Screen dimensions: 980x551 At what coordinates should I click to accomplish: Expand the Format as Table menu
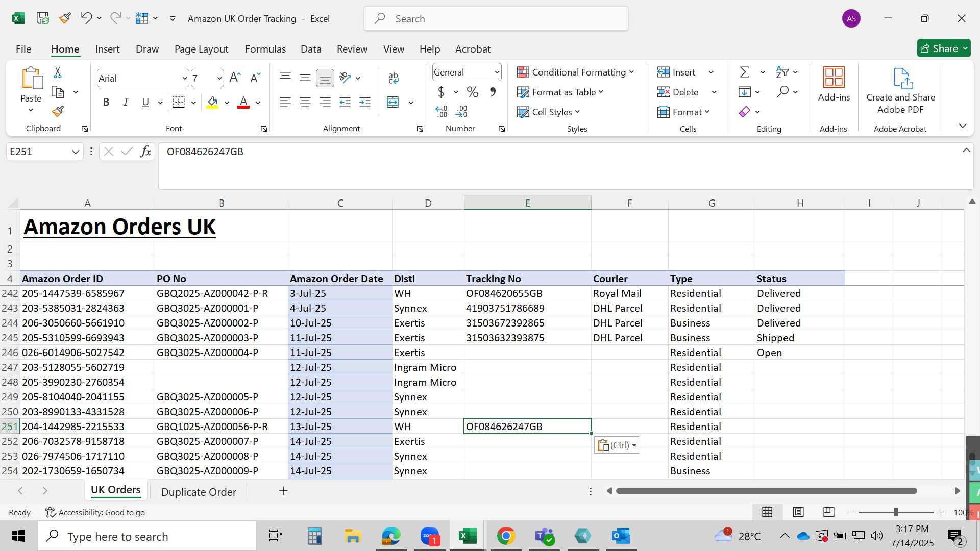[x=560, y=92]
